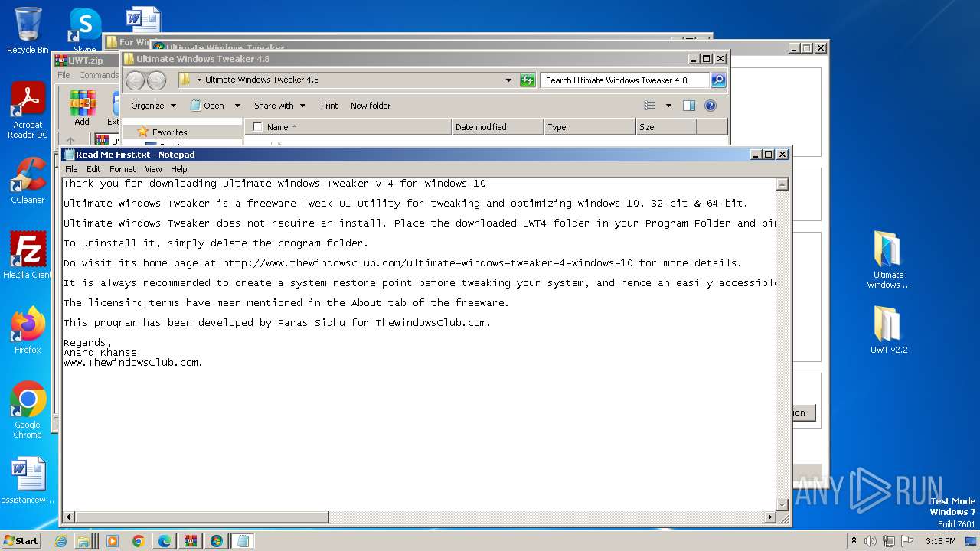Open the Ultimate Windows folder on desktop

[x=888, y=260]
